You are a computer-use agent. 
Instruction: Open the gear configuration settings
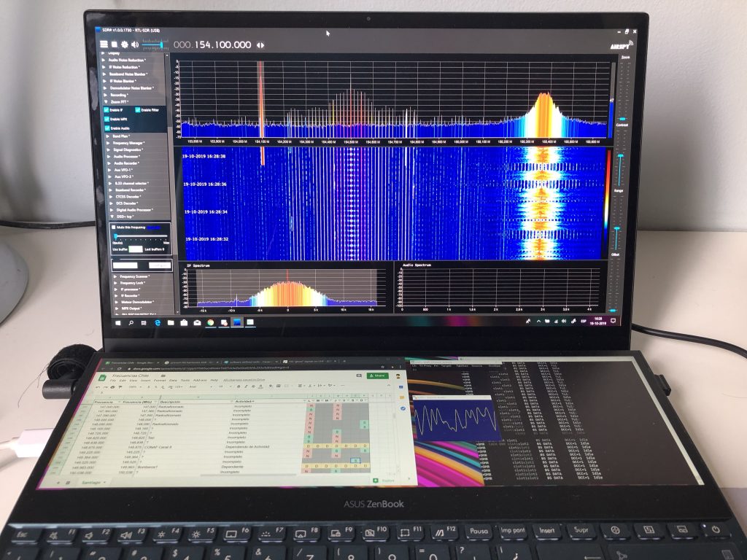pyautogui.click(x=124, y=44)
